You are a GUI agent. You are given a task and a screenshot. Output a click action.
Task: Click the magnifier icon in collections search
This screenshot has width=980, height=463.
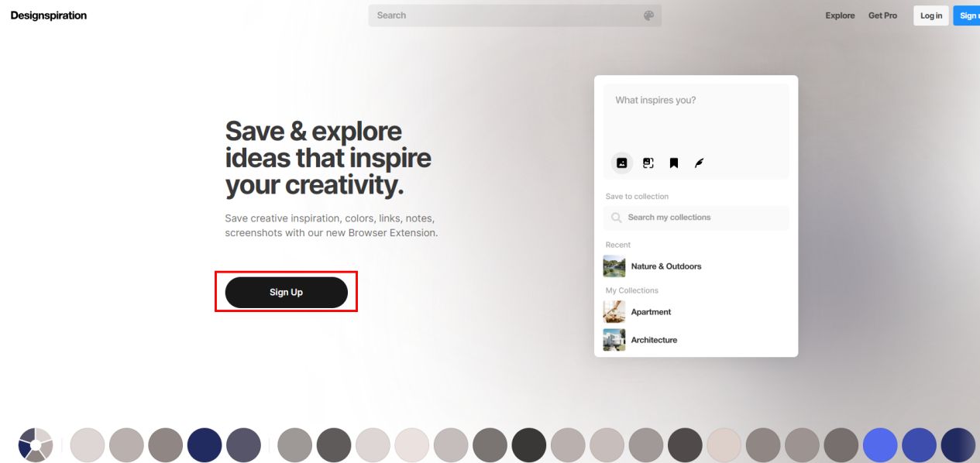pos(617,218)
